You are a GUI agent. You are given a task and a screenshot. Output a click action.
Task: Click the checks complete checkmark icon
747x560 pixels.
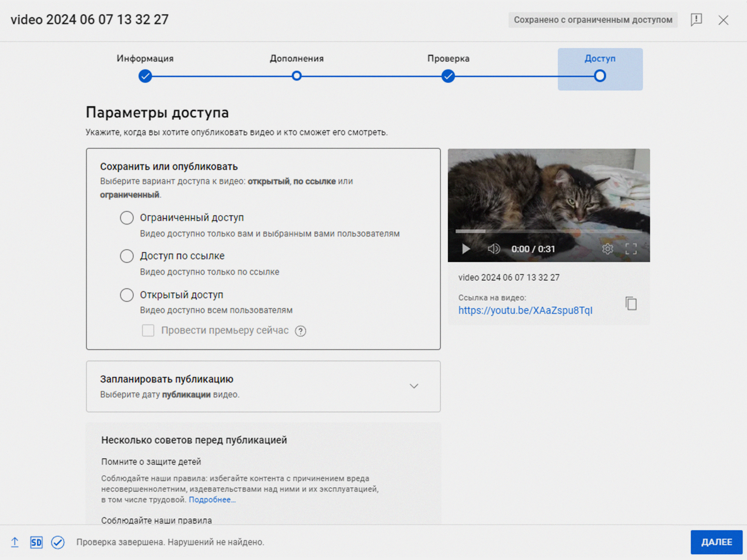58,542
